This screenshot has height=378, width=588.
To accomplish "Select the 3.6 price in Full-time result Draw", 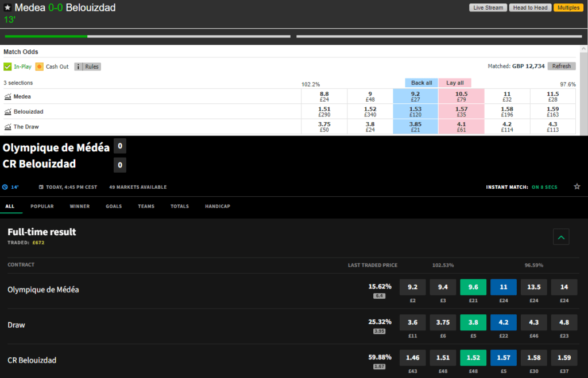I will coord(412,322).
